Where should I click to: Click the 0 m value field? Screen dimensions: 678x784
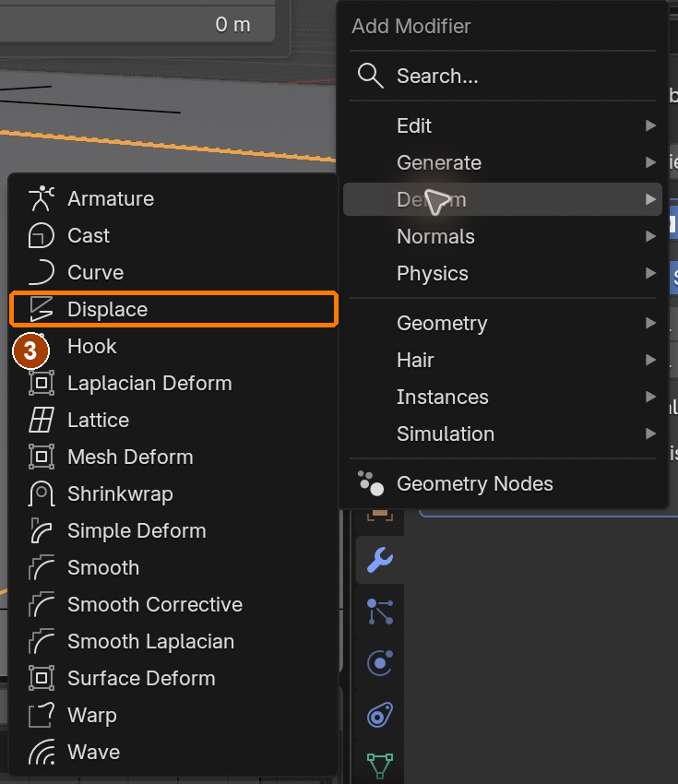point(136,24)
